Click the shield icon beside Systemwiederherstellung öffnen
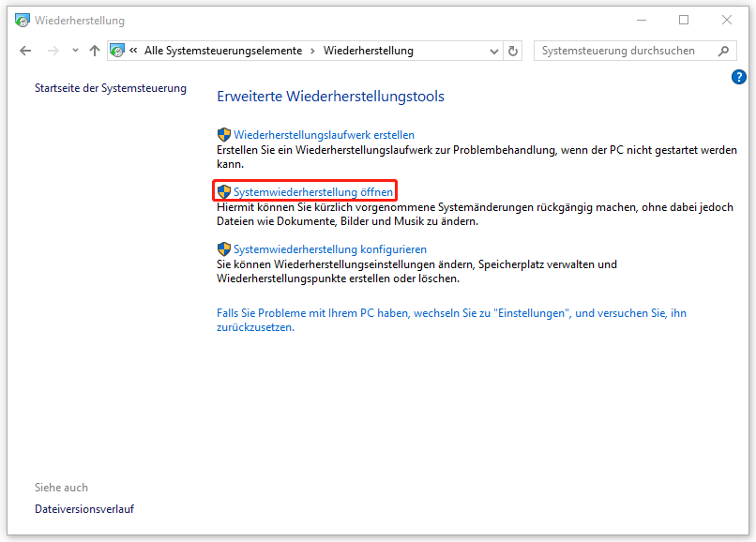The height and width of the screenshot is (542, 756). click(x=224, y=190)
